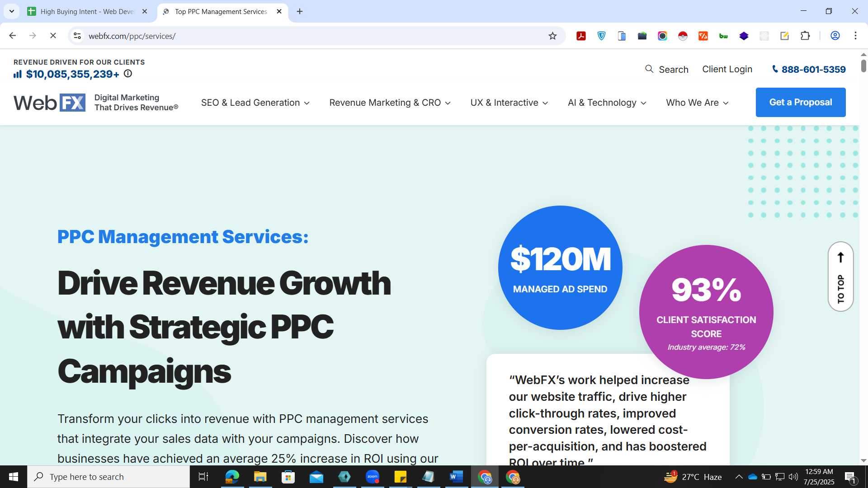Open Task View in taskbar
868x488 pixels.
pos(203,477)
